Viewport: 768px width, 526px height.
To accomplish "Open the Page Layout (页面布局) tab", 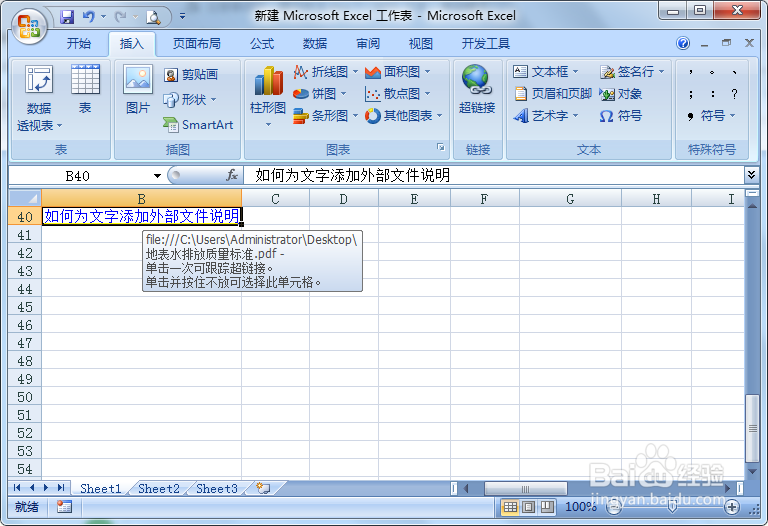I will tap(197, 44).
